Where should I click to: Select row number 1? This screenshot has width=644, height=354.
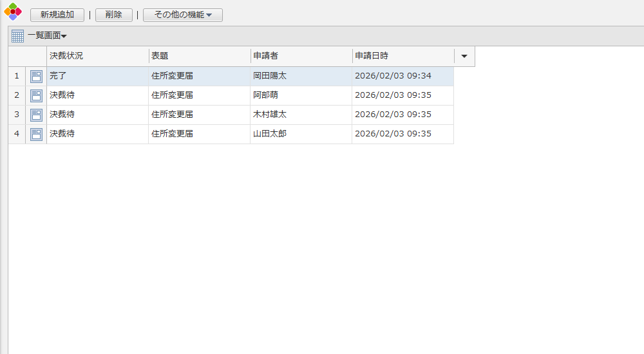[x=17, y=77]
